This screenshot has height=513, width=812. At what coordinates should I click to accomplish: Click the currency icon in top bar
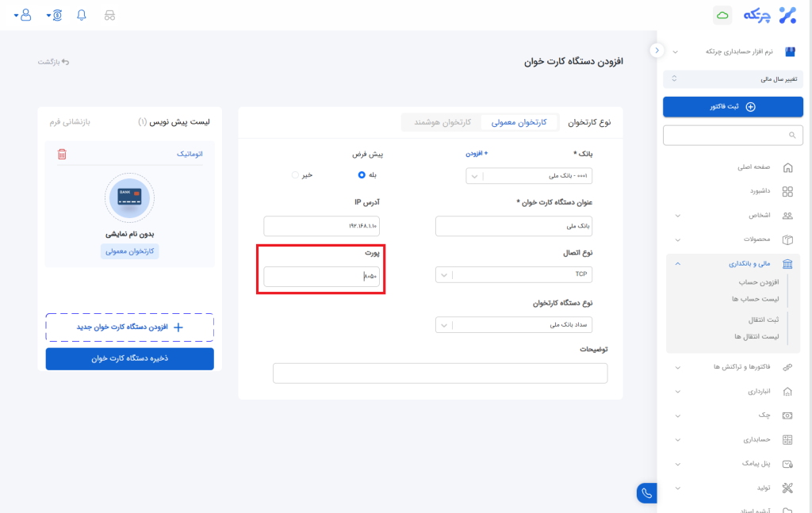tap(55, 15)
